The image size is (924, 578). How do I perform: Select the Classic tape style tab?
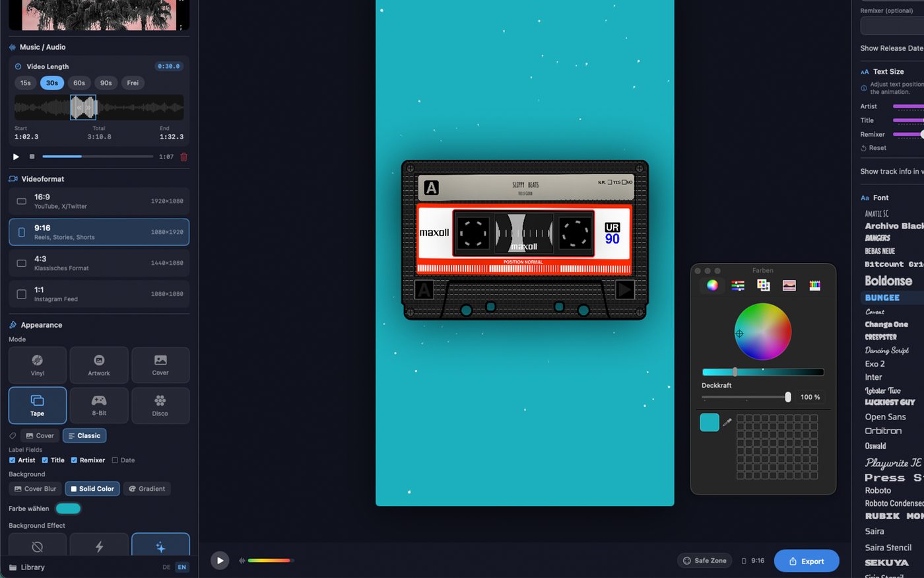click(84, 435)
